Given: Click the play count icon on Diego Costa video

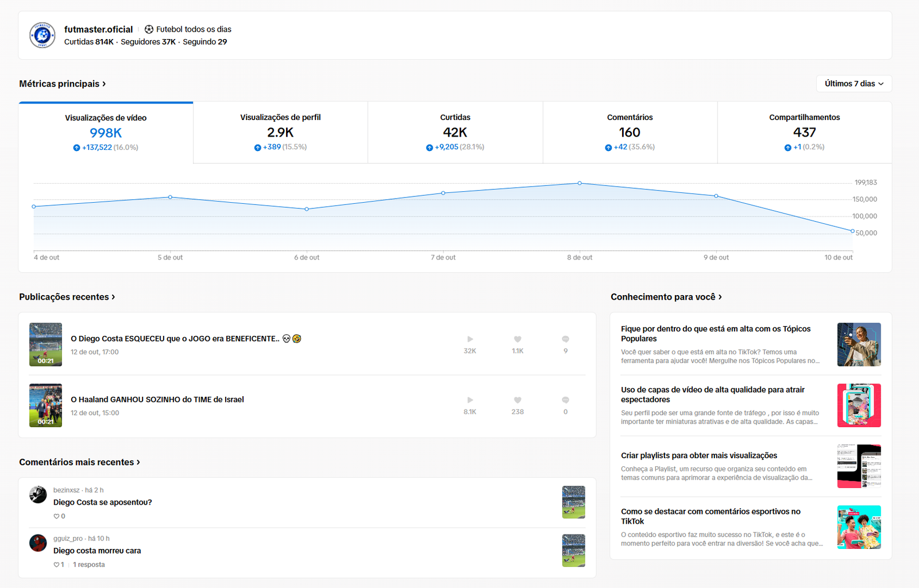Looking at the screenshot, I should point(470,339).
